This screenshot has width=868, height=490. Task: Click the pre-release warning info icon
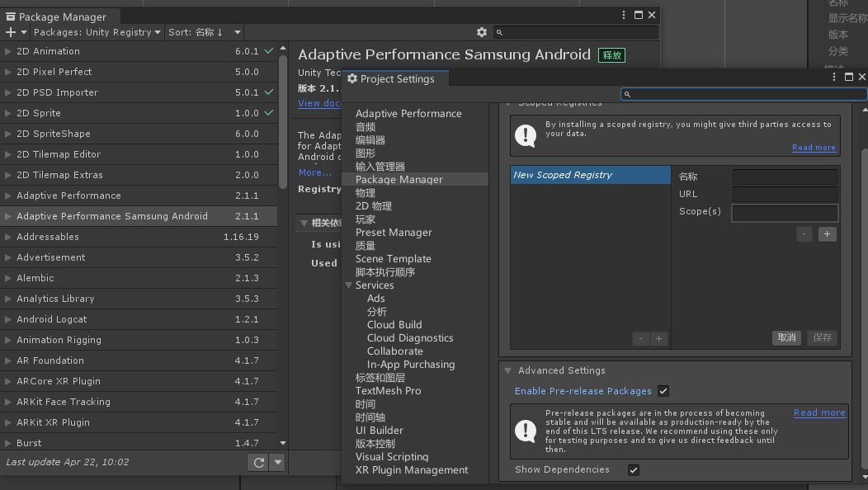(526, 431)
